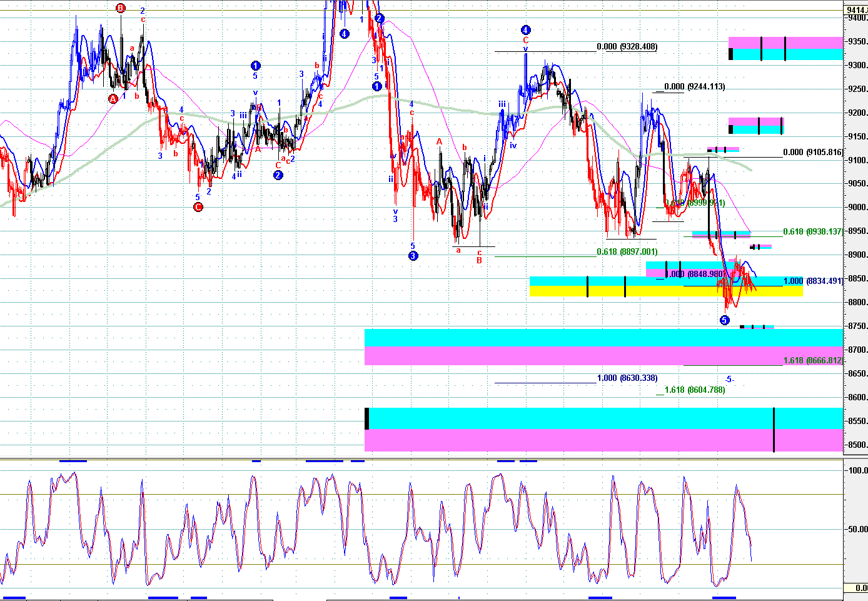The height and width of the screenshot is (601, 868).
Task: Select blue circled 4 above red C label
Action: (525, 30)
